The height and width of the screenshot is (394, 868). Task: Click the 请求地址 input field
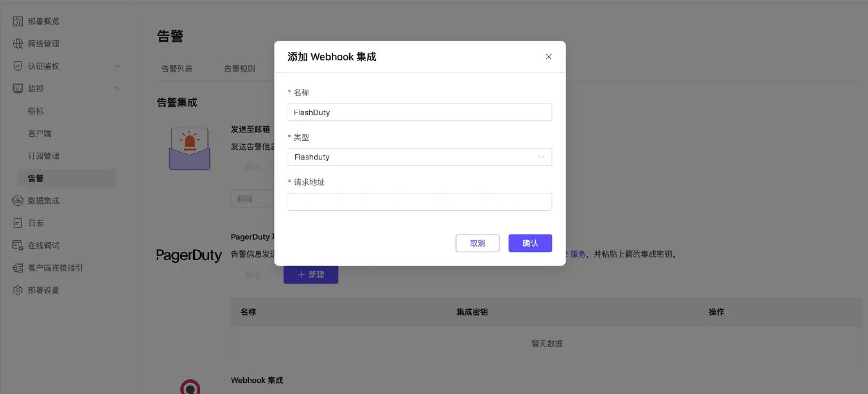tap(419, 202)
